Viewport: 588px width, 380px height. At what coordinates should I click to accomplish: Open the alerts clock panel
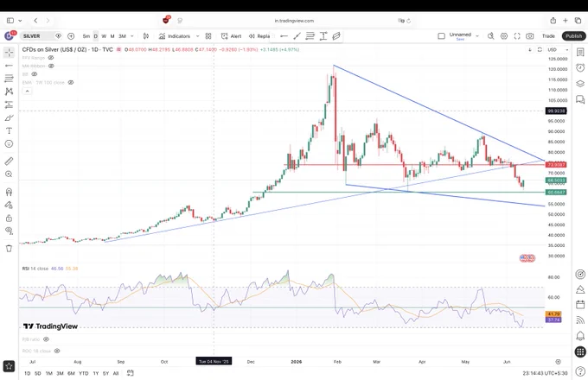tap(580, 67)
